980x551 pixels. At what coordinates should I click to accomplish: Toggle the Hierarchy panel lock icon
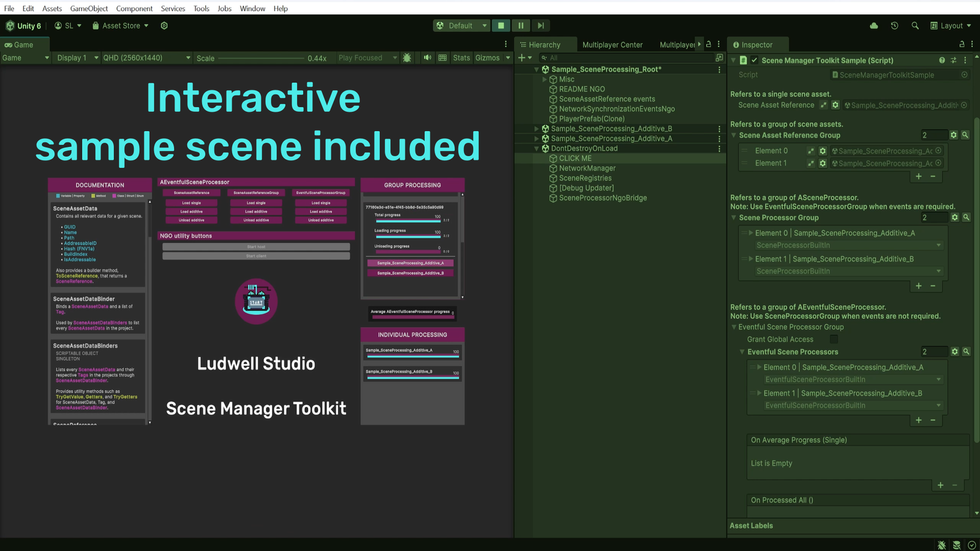pyautogui.click(x=709, y=44)
